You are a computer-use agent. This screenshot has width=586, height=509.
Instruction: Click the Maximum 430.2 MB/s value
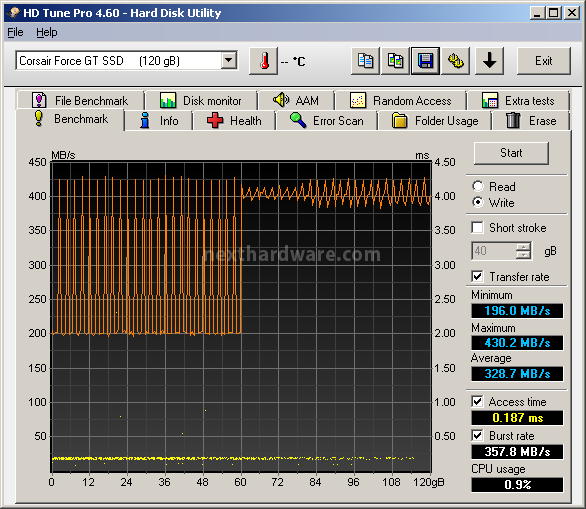point(517,342)
